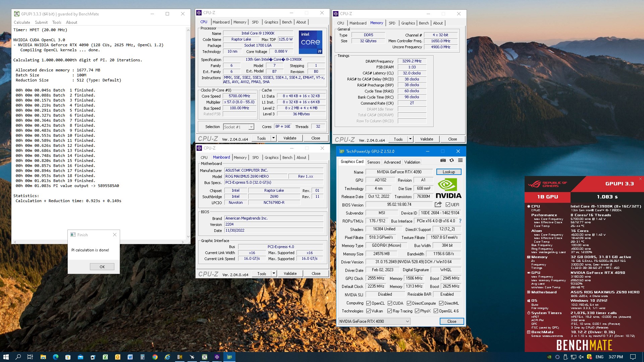The image size is (644, 362).
Task: Click the BIOS version share icon in GPU-Z
Action: pyautogui.click(x=438, y=204)
